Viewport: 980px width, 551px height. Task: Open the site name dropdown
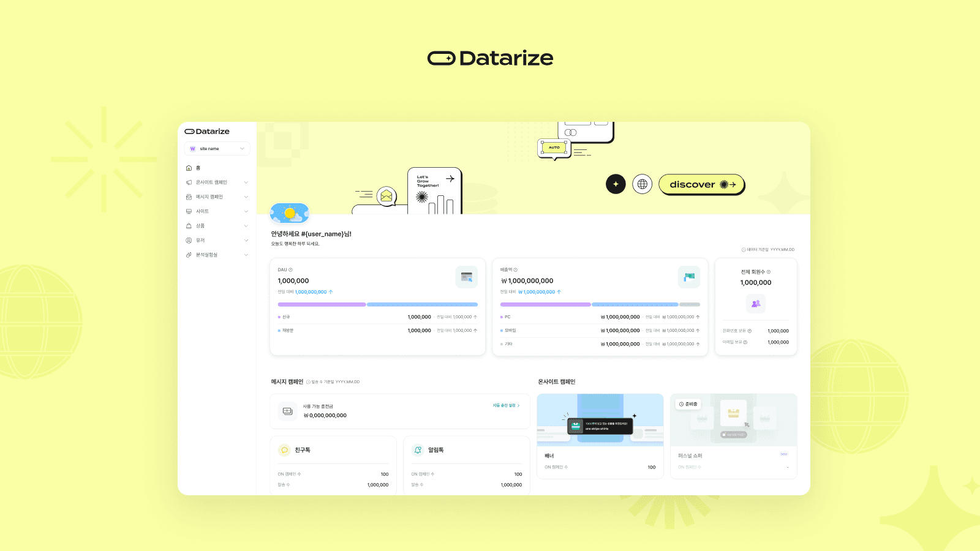point(217,149)
